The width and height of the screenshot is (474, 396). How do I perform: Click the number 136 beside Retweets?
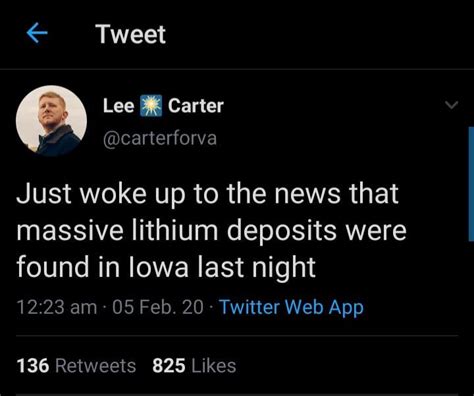coord(33,365)
